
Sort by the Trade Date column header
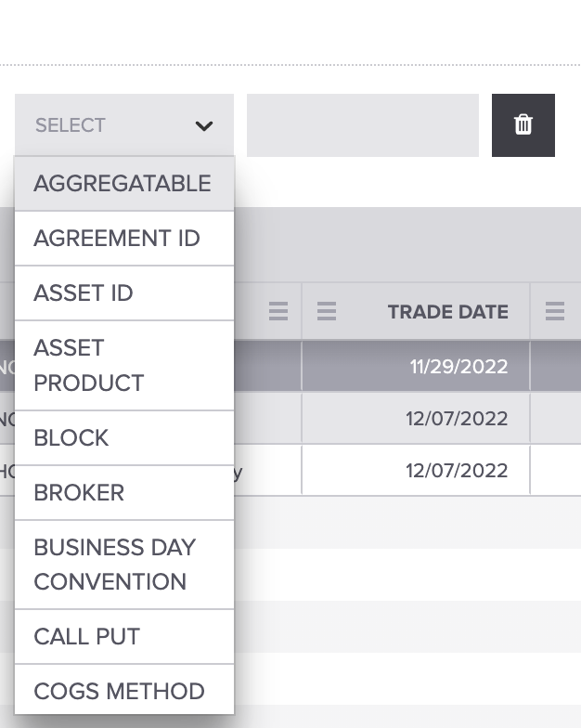click(447, 312)
